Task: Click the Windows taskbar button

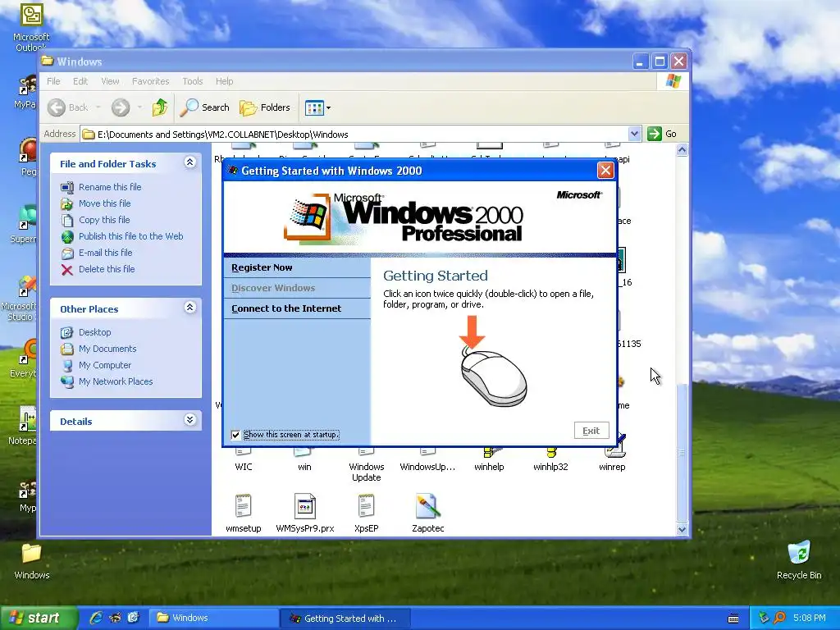Action: point(214,618)
